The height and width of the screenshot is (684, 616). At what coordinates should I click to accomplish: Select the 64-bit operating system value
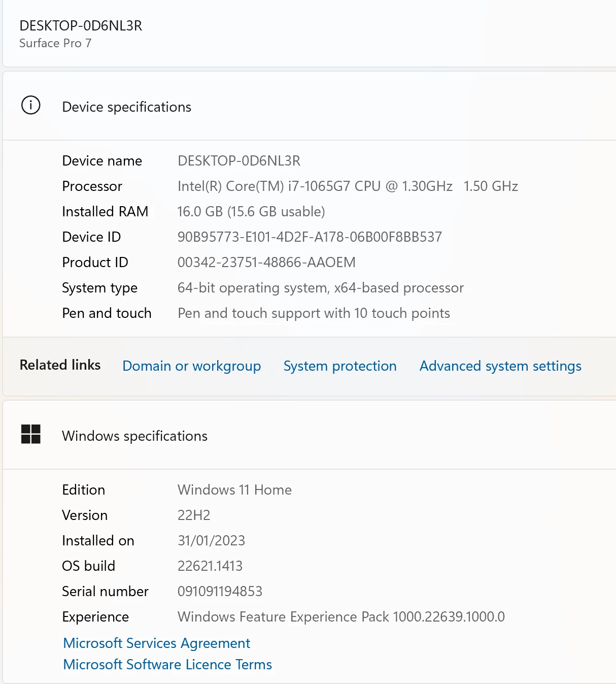click(x=321, y=287)
